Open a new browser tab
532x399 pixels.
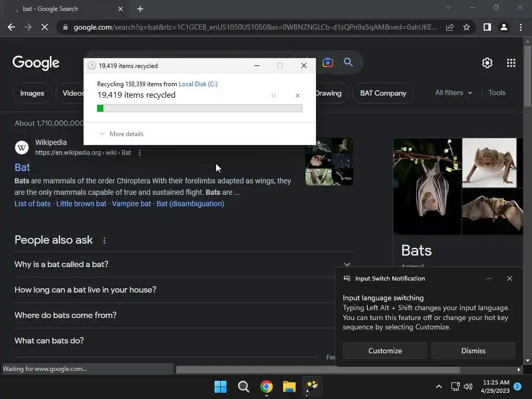pyautogui.click(x=140, y=9)
